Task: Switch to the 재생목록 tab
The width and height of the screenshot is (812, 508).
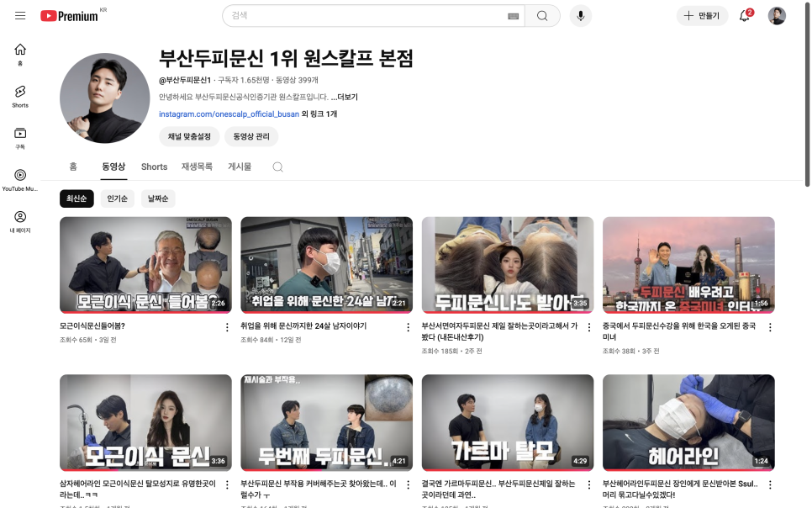Action: coord(197,167)
